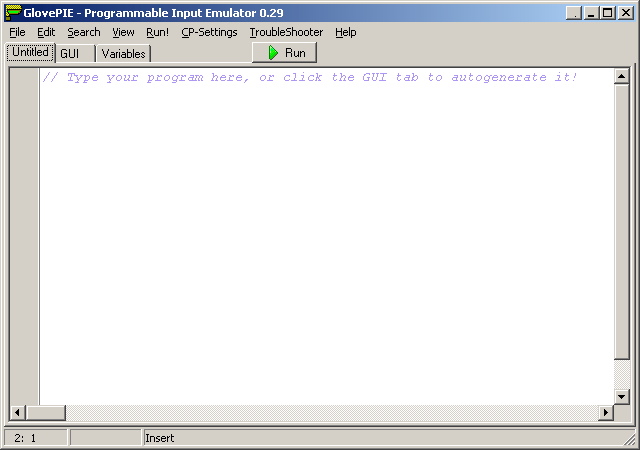Click the horizontal scrollbar left arrow
640x450 pixels.
17,412
